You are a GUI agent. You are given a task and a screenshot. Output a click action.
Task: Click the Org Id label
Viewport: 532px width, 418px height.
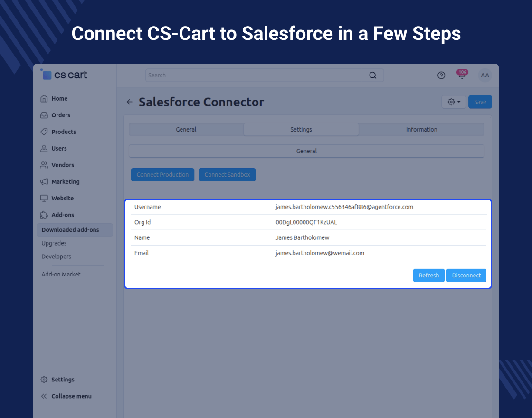pyautogui.click(x=142, y=223)
